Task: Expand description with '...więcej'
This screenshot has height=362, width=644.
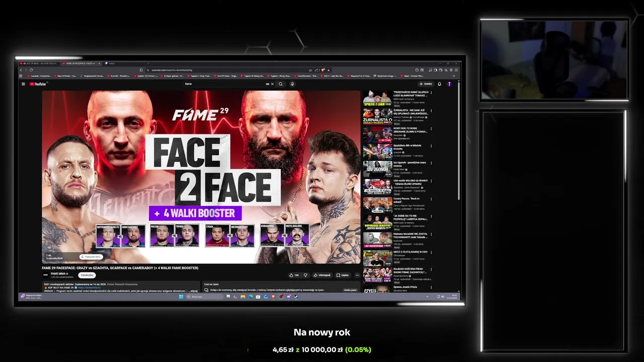Action: tap(194, 291)
